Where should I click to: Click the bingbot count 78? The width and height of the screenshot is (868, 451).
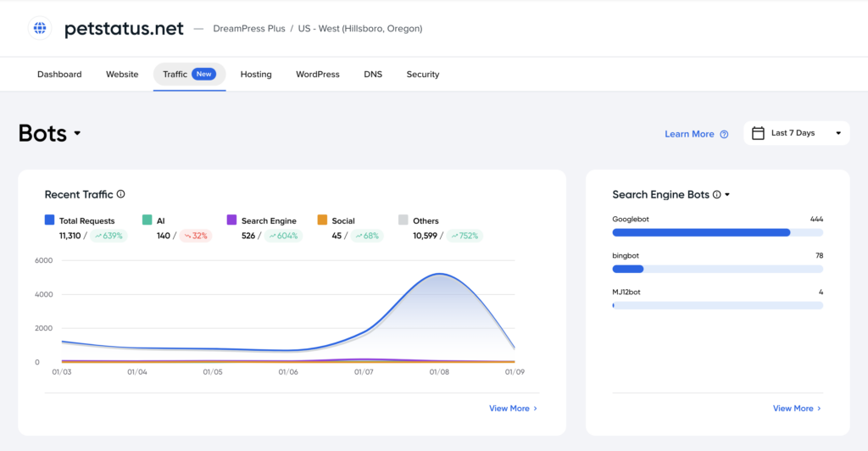tap(820, 256)
